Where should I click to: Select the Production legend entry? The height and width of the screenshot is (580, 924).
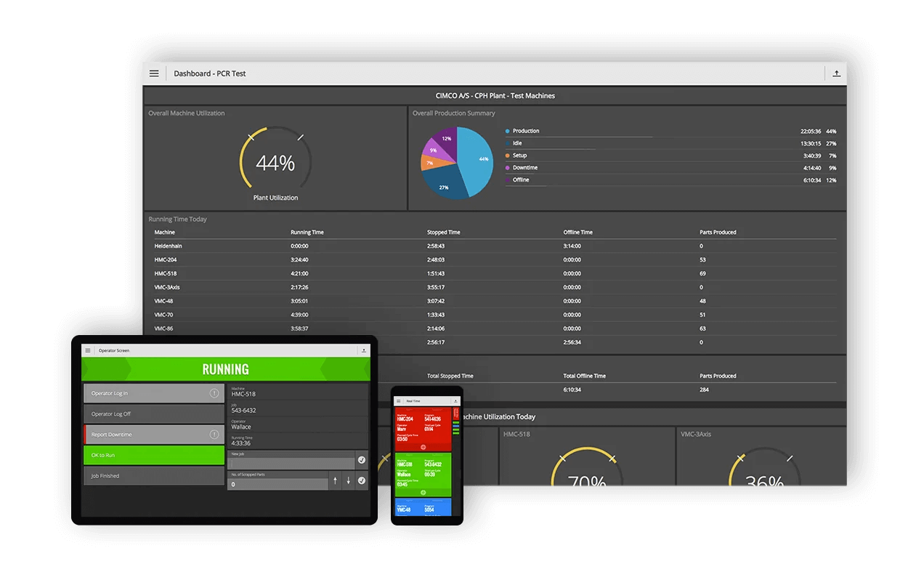(525, 131)
